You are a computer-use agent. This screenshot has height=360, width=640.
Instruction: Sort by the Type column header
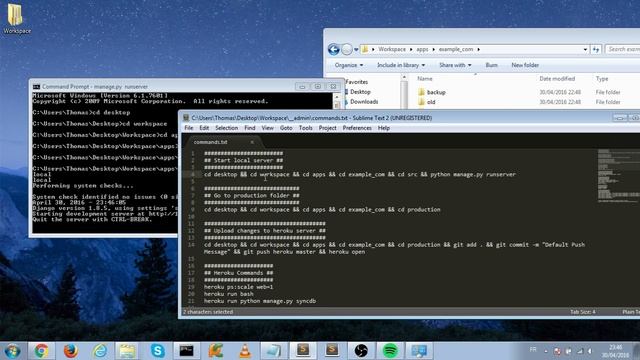pyautogui.click(x=602, y=79)
